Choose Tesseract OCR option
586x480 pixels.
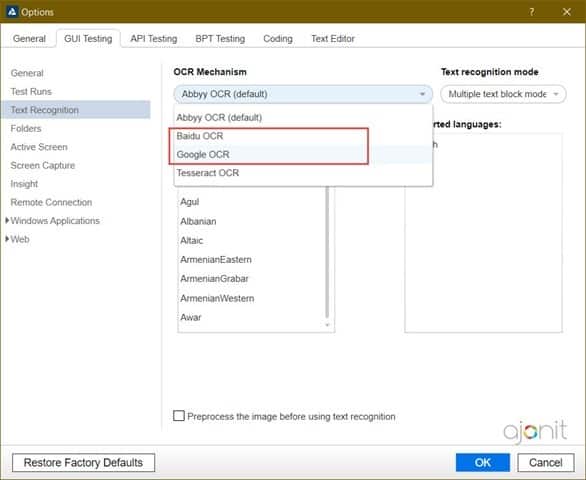click(x=303, y=173)
